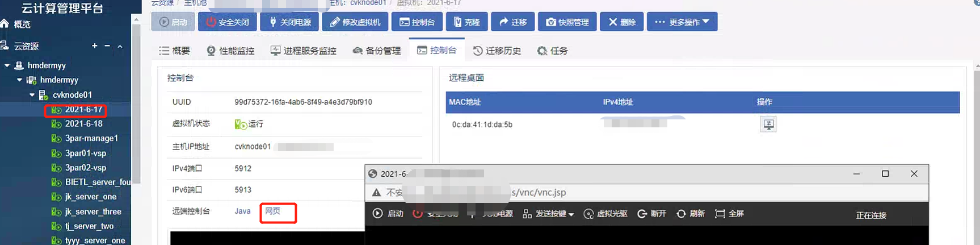980x245 pixels.
Task: Switch to the 进程服务监控 tab
Action: [304, 51]
